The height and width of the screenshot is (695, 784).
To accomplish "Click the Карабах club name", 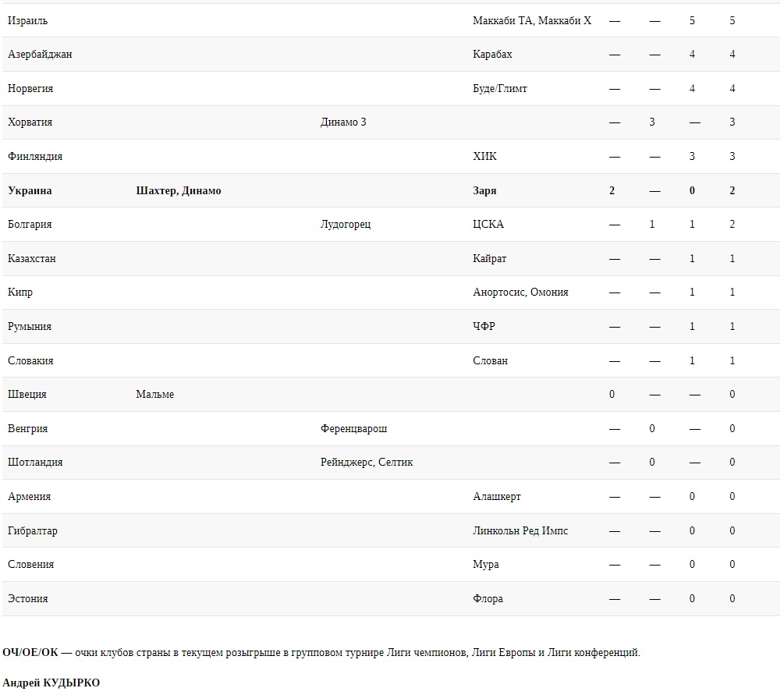I will tap(492, 55).
